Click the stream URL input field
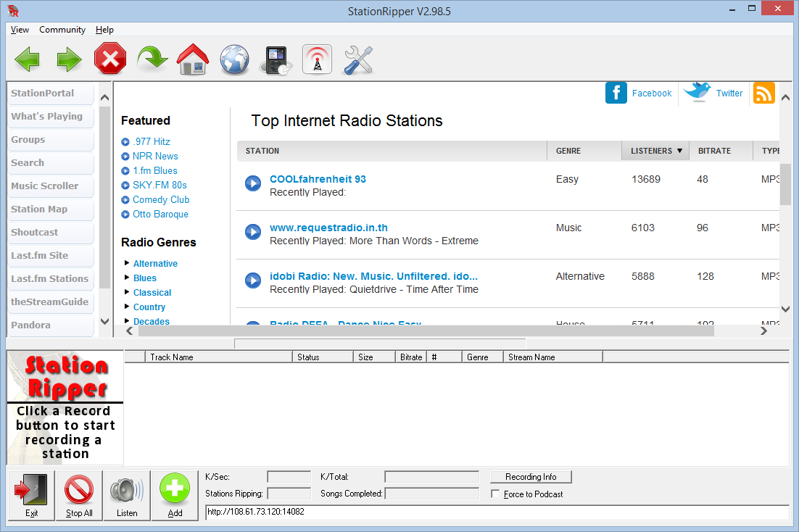 click(x=497, y=512)
